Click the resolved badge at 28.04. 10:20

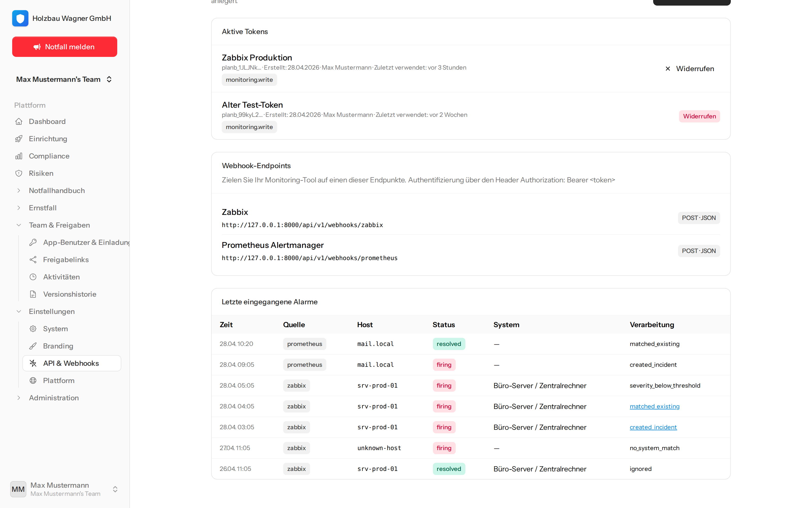point(449,344)
